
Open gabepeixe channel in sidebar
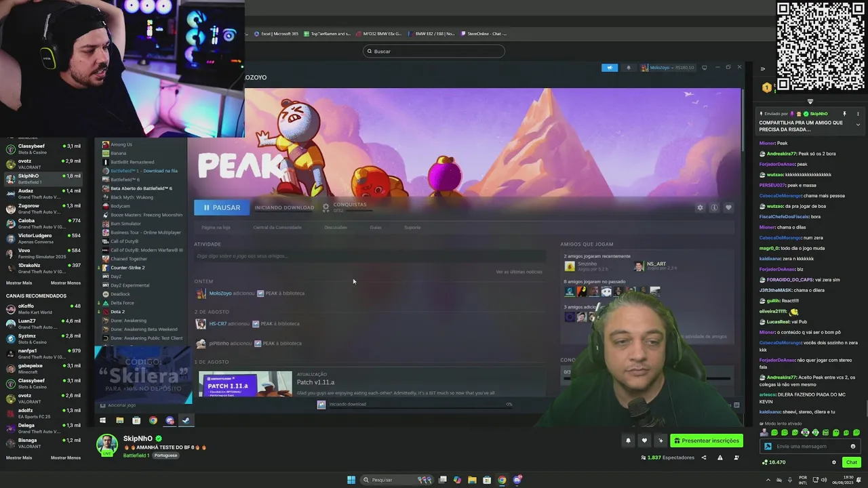[43, 369]
